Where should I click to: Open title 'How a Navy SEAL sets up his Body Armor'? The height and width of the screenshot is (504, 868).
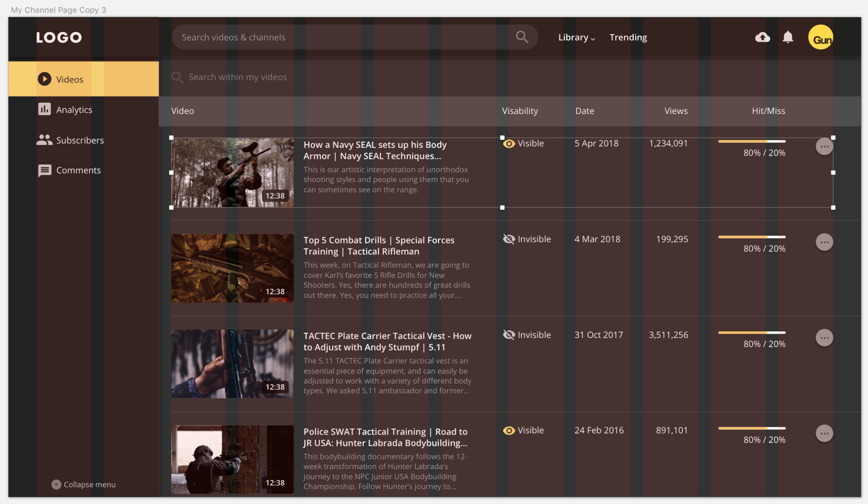(375, 150)
